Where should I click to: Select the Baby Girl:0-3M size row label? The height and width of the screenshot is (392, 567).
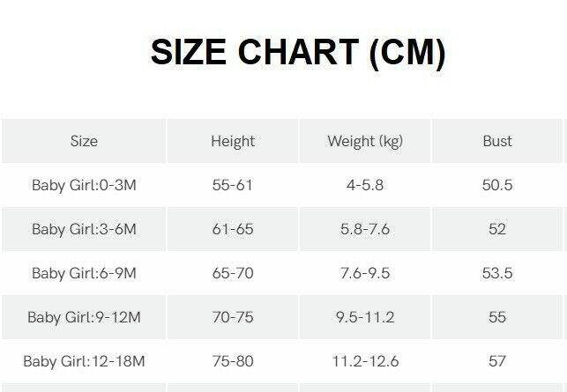pos(84,185)
